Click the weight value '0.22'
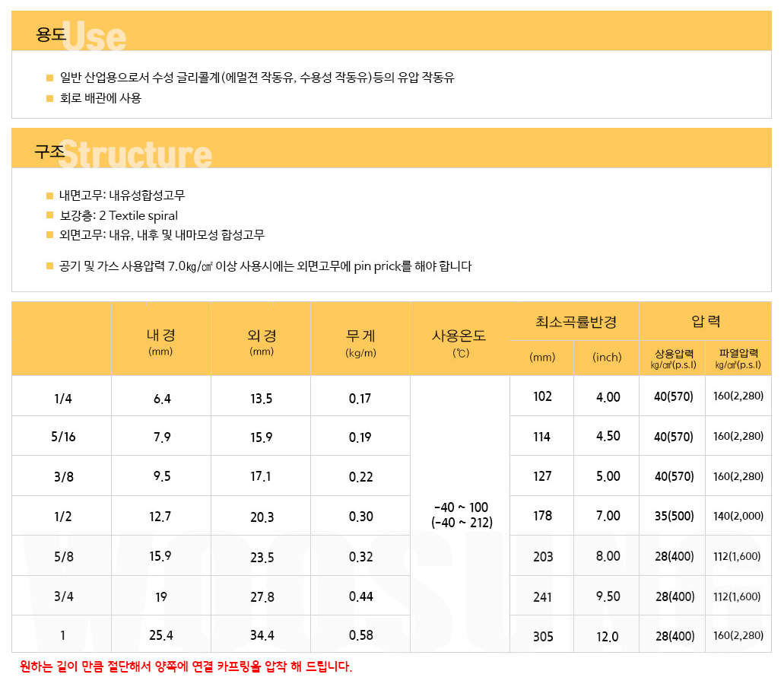Image resolution: width=784 pixels, height=687 pixels. tap(361, 477)
